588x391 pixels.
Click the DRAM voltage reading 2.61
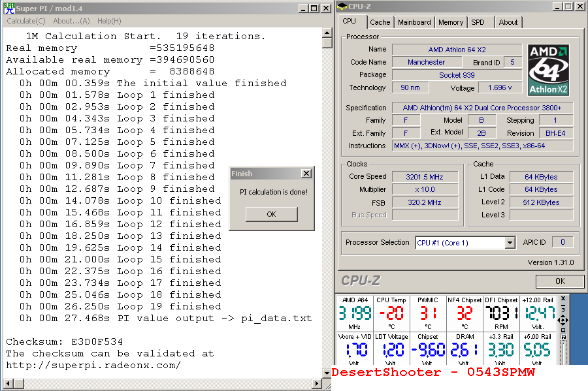tap(465, 350)
